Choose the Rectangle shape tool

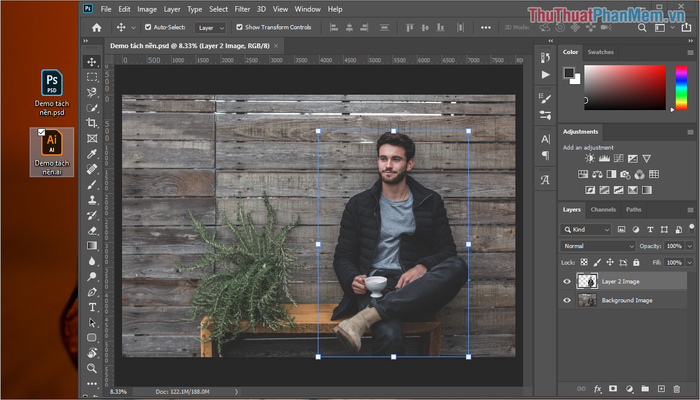point(92,338)
